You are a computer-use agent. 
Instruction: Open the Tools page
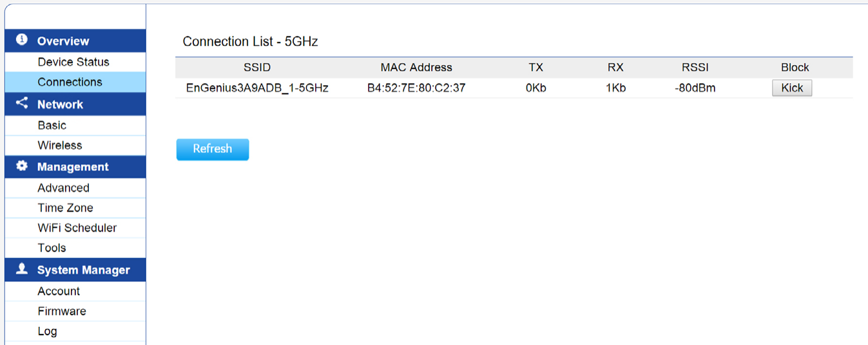(52, 248)
